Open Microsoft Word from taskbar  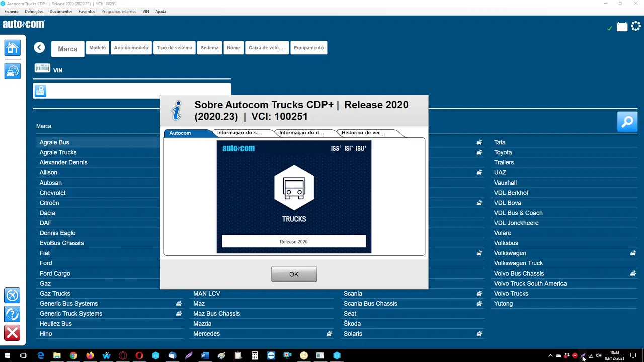point(205,355)
